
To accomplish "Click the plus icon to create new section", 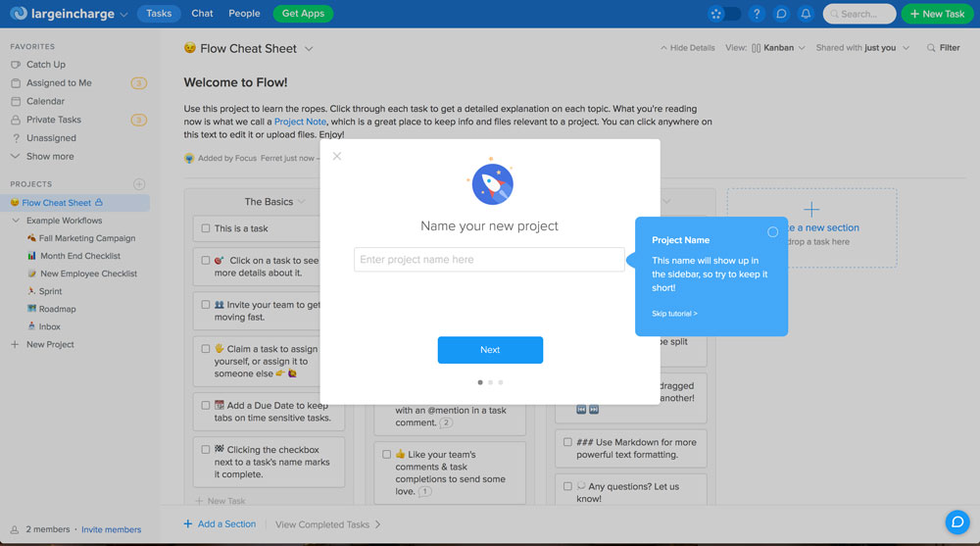I will 811,210.
